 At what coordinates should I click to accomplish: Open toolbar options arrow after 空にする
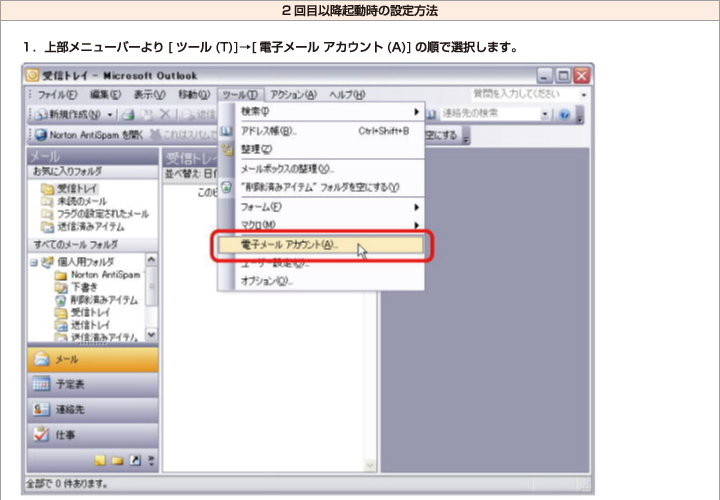pos(466,136)
